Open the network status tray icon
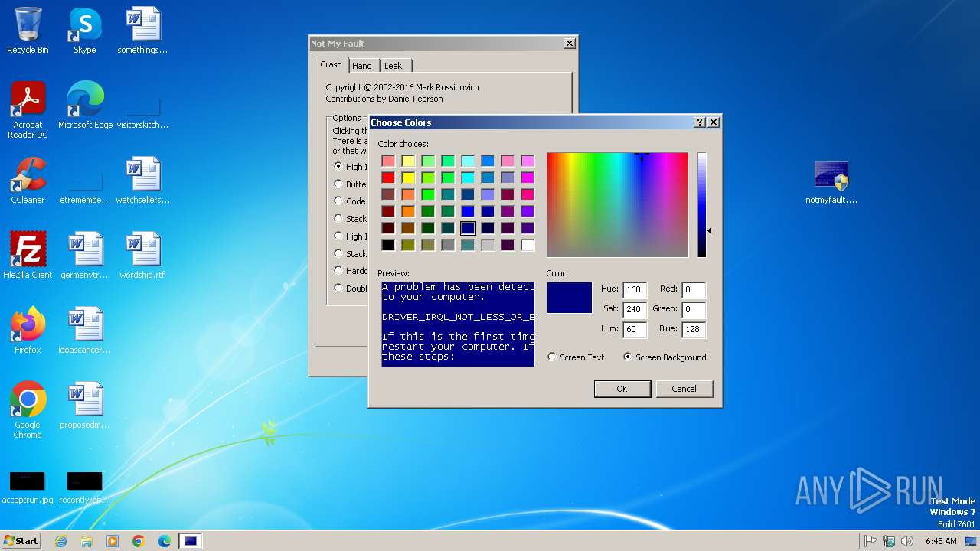The width and height of the screenshot is (980, 551). click(889, 541)
